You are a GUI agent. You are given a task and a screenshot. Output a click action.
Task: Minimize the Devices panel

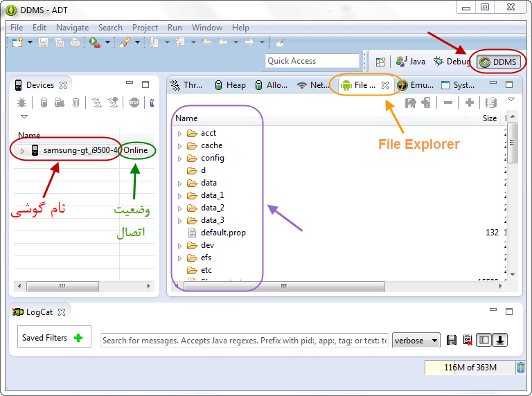130,82
